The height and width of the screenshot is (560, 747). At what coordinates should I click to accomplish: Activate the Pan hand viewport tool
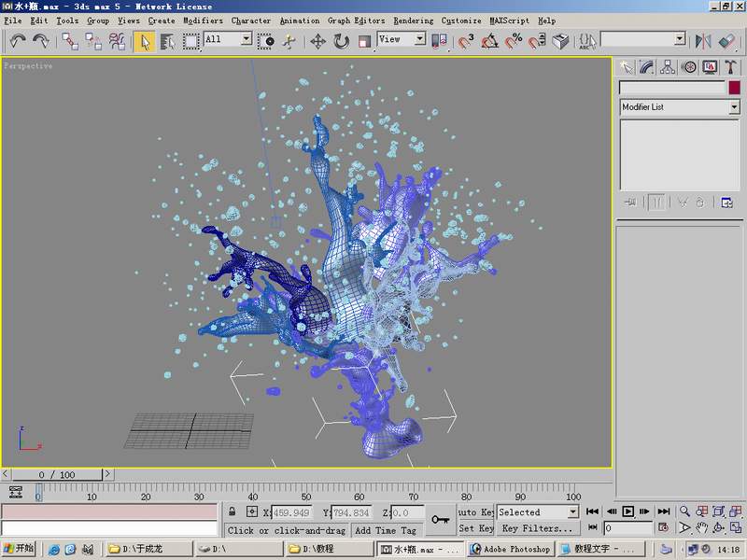click(x=701, y=528)
